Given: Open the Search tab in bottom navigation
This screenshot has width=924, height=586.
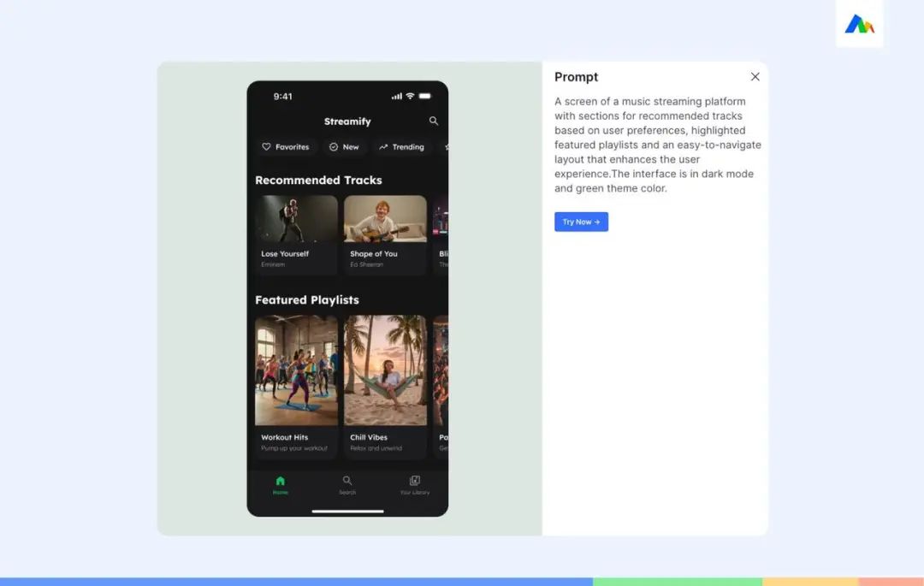Looking at the screenshot, I should [347, 485].
